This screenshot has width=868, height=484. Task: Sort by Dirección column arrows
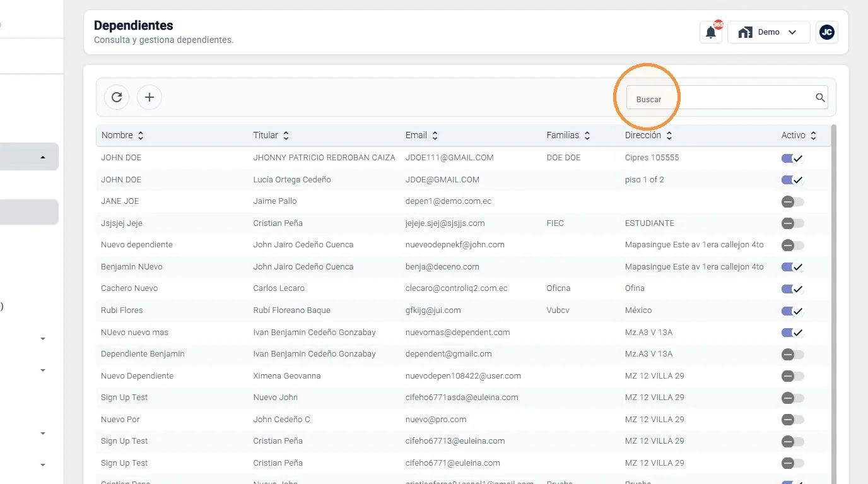(x=669, y=136)
